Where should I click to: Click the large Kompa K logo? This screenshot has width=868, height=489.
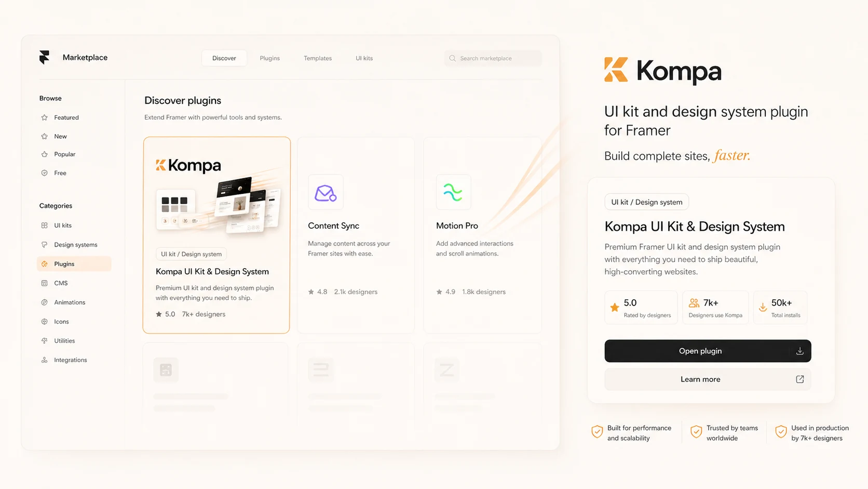coord(616,70)
